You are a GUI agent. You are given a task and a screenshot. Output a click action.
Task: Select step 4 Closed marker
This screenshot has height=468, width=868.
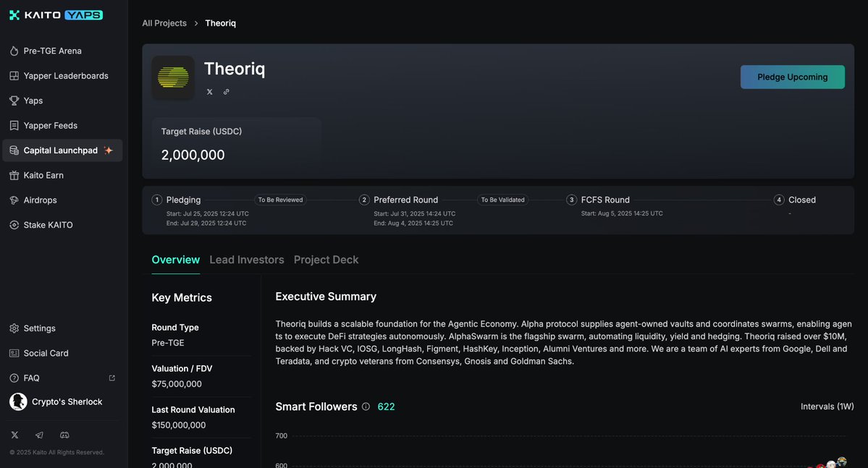[779, 200]
